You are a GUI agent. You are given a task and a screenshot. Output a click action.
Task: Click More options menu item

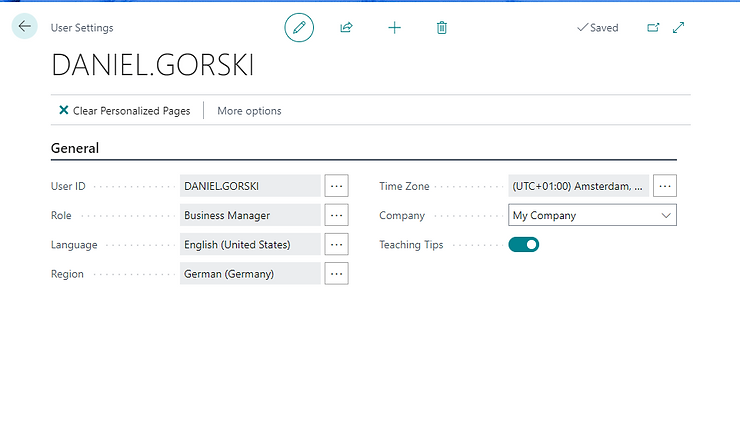pos(249,111)
